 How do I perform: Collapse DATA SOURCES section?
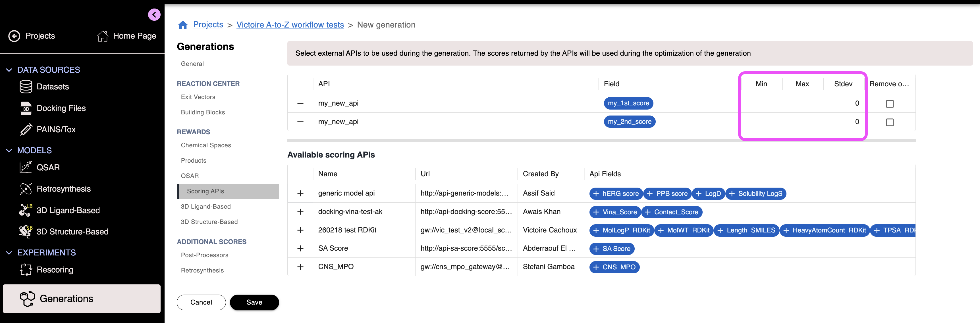coord(9,70)
